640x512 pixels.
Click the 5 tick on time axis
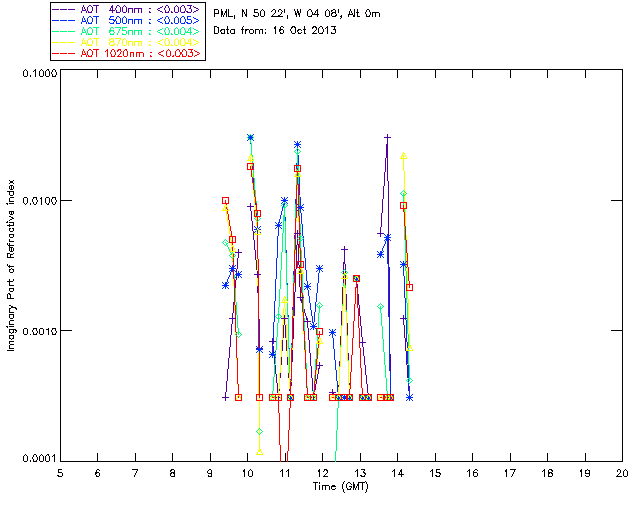click(60, 472)
